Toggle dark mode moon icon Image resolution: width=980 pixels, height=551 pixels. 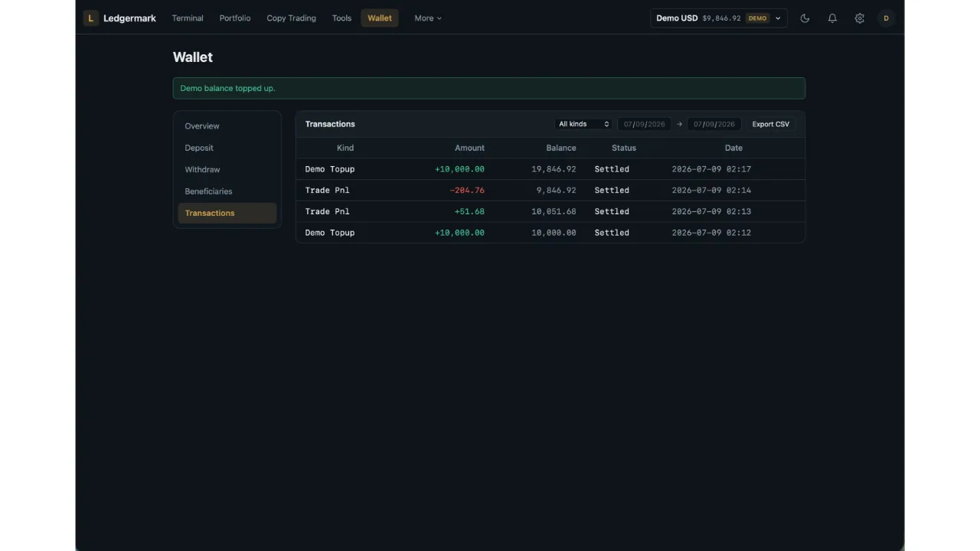[x=805, y=18]
